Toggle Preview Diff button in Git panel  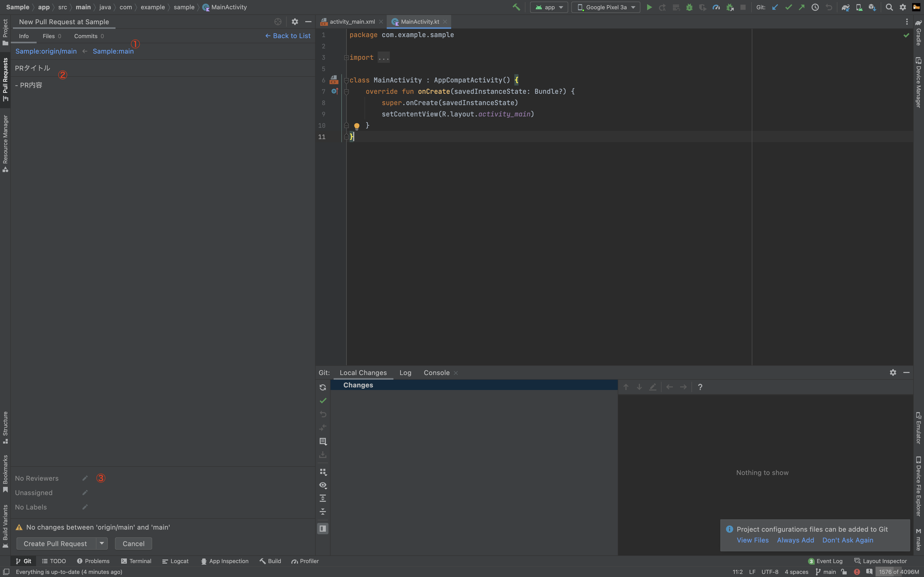323,529
